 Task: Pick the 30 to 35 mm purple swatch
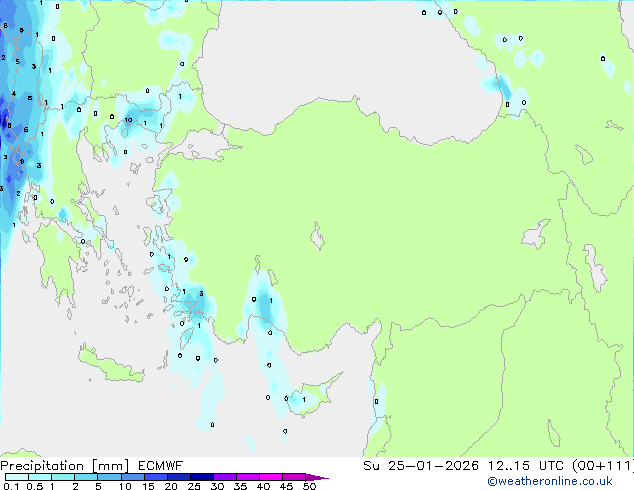(224, 477)
